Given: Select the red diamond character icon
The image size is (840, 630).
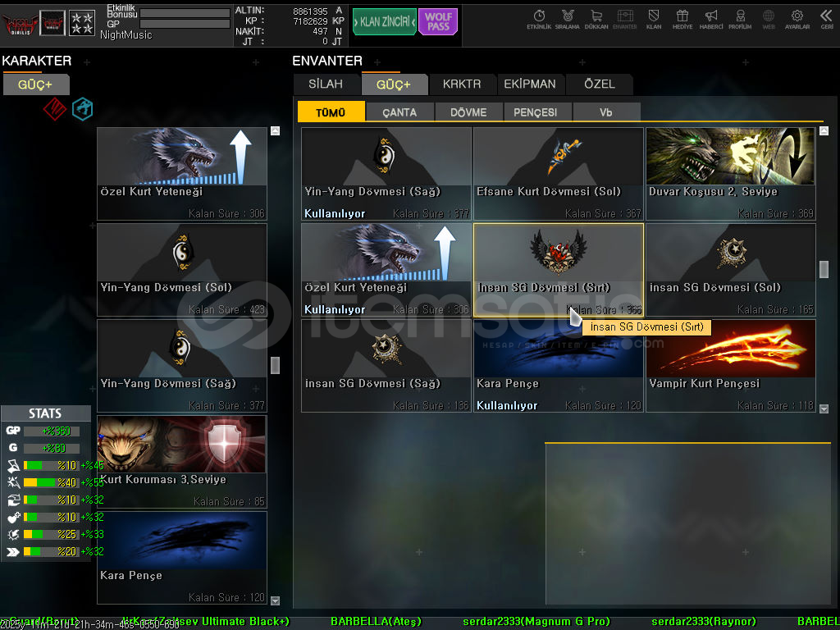Looking at the screenshot, I should (x=55, y=109).
